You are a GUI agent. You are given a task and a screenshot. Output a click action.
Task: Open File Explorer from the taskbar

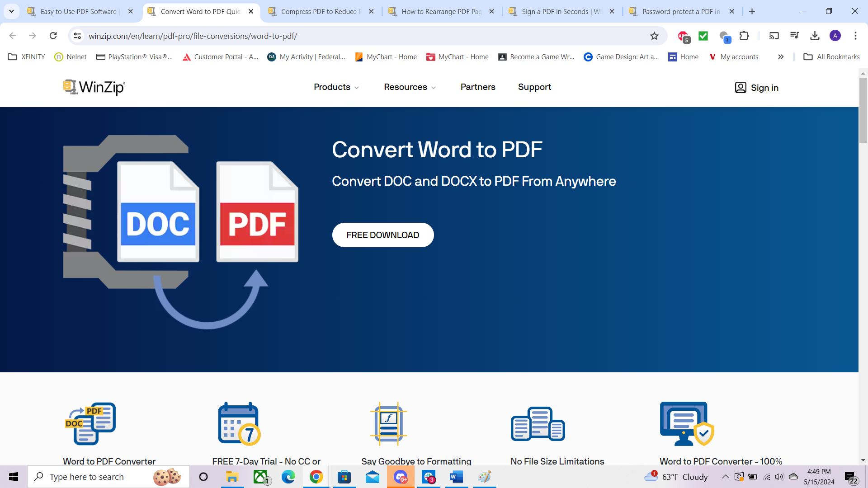232,477
